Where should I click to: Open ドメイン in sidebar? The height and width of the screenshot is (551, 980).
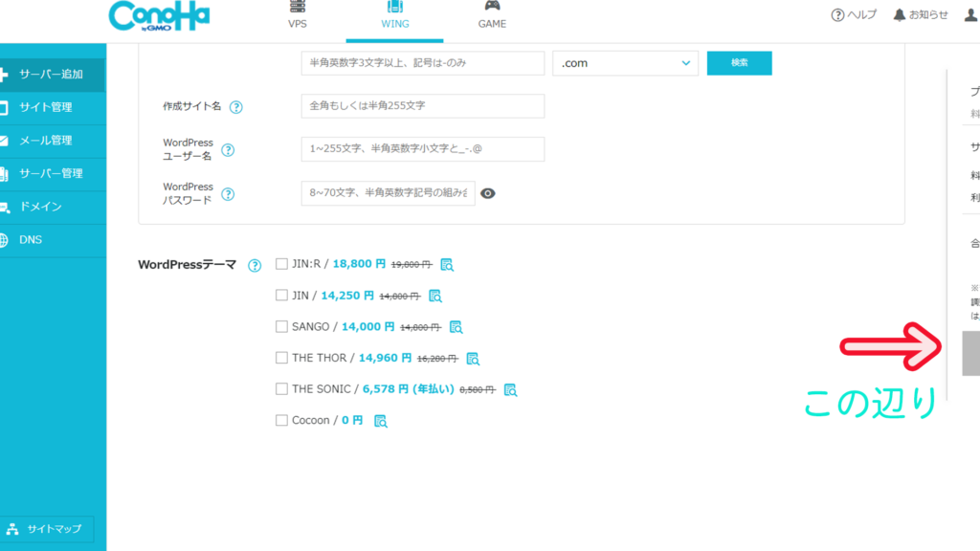tap(53, 207)
